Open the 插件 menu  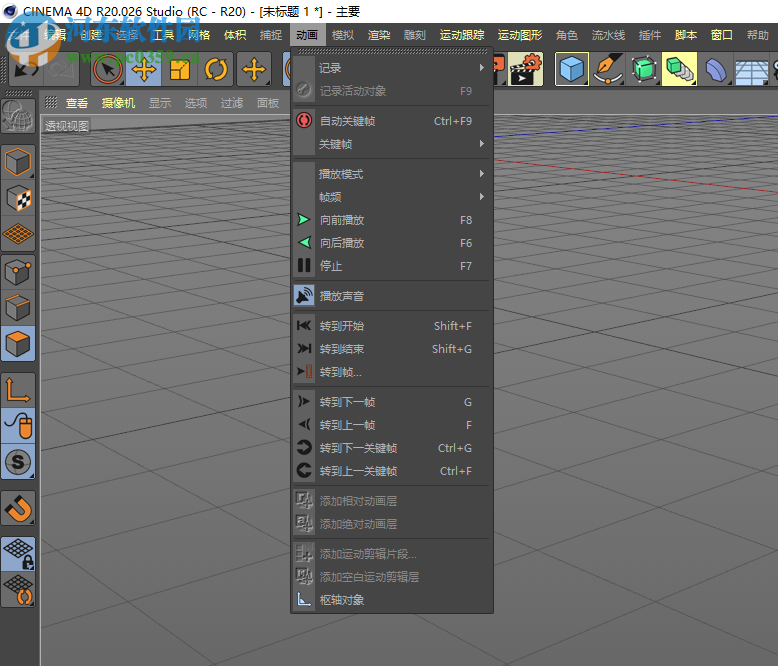[x=649, y=35]
